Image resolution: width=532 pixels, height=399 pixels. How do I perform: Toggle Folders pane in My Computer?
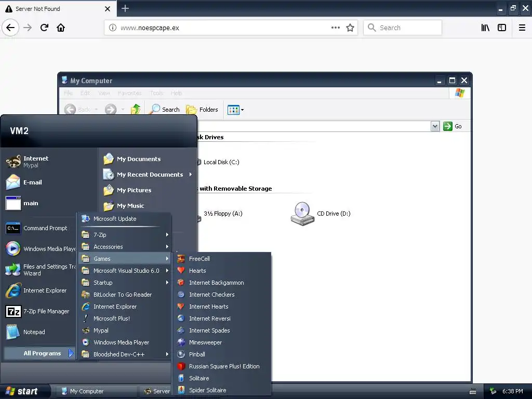(x=202, y=109)
